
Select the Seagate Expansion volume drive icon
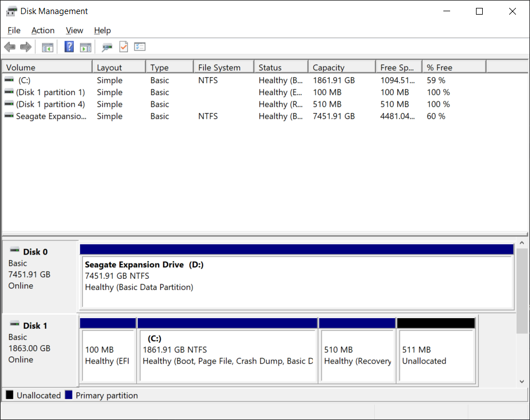click(8, 116)
